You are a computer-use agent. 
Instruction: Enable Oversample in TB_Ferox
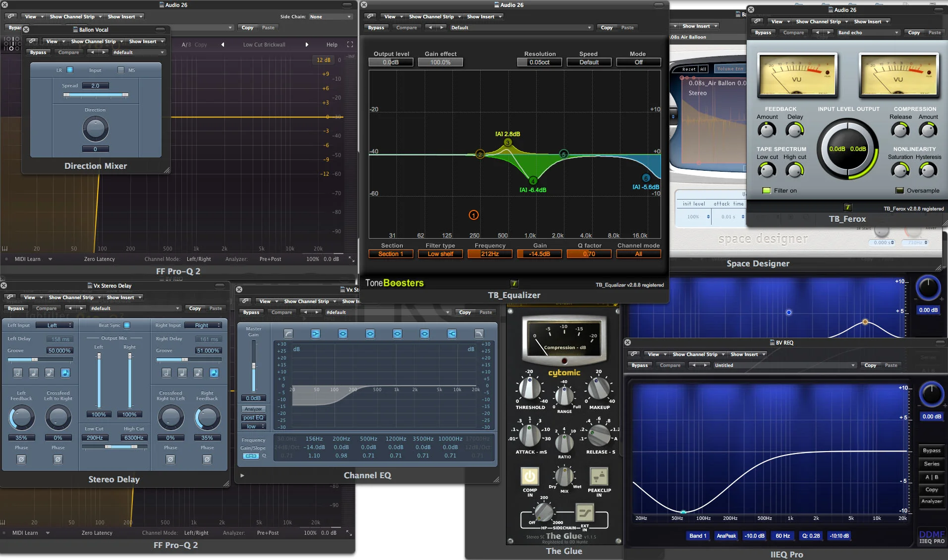(x=900, y=191)
